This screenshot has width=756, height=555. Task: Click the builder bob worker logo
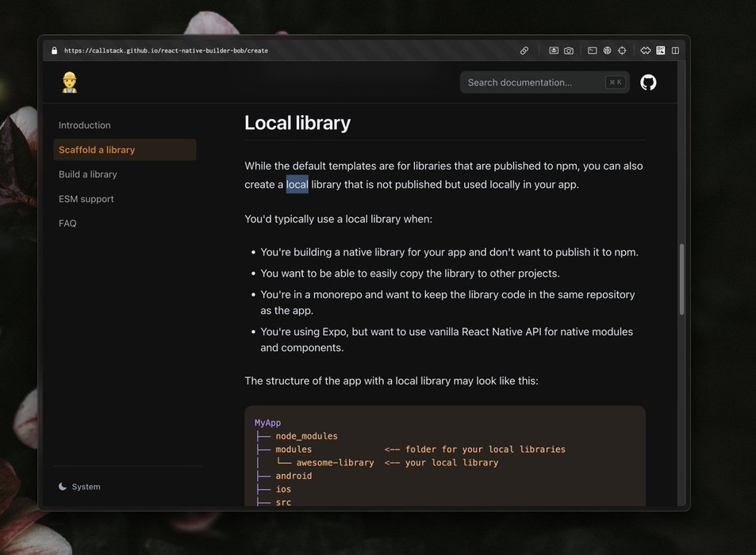tap(70, 82)
